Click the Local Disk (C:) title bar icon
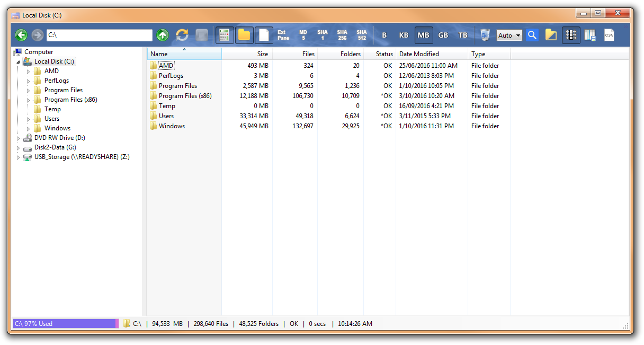The image size is (644, 345). coord(16,15)
